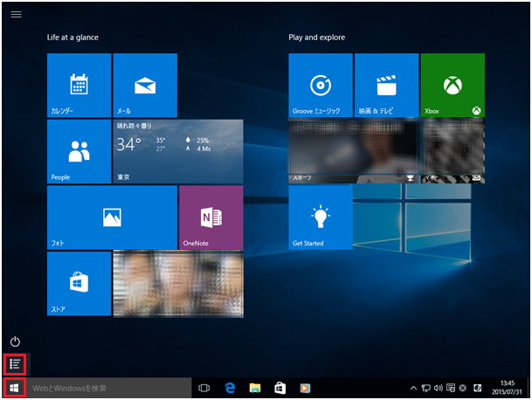Open the マネー money live tile

tap(453, 151)
